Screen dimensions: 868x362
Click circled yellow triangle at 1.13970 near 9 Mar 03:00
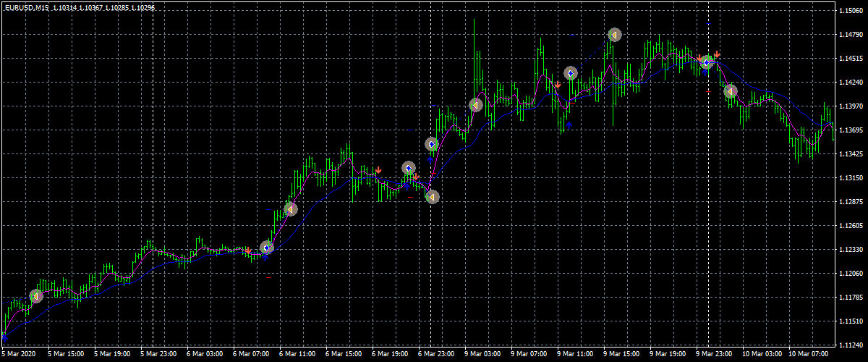point(475,106)
